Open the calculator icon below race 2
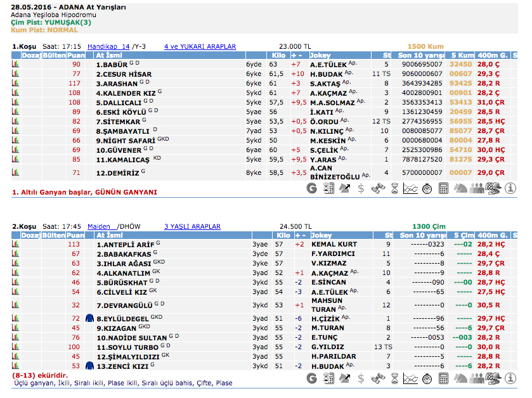This screenshot has height=398, width=532. point(443,378)
